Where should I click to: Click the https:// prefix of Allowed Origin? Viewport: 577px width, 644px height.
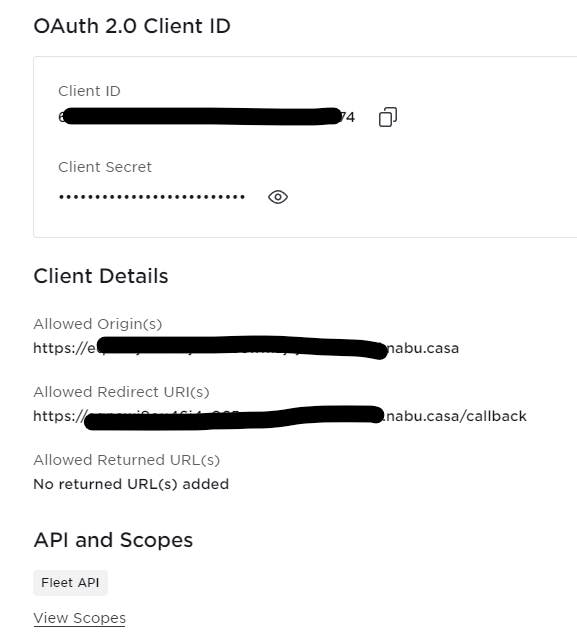click(60, 348)
